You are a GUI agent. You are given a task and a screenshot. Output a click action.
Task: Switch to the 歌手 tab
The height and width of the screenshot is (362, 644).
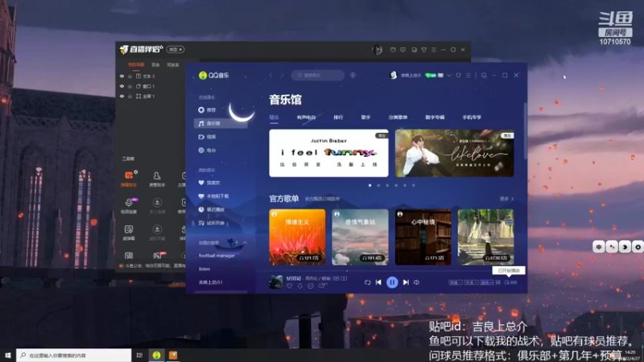(366, 117)
